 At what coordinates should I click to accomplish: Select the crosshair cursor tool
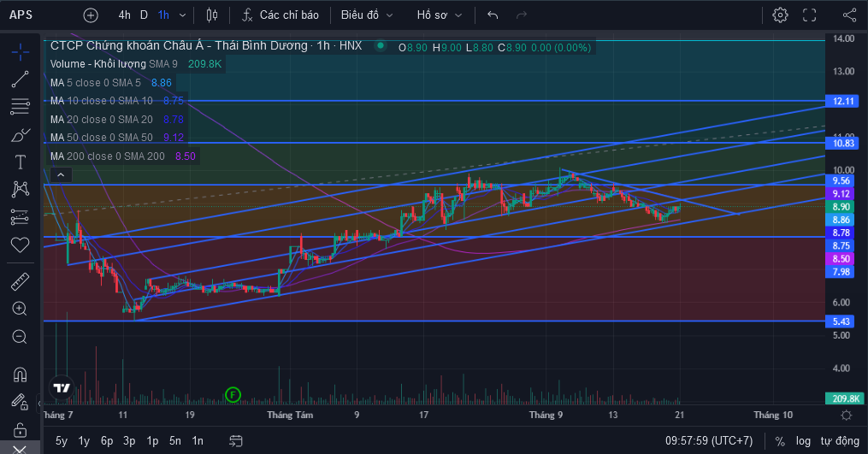[21, 52]
